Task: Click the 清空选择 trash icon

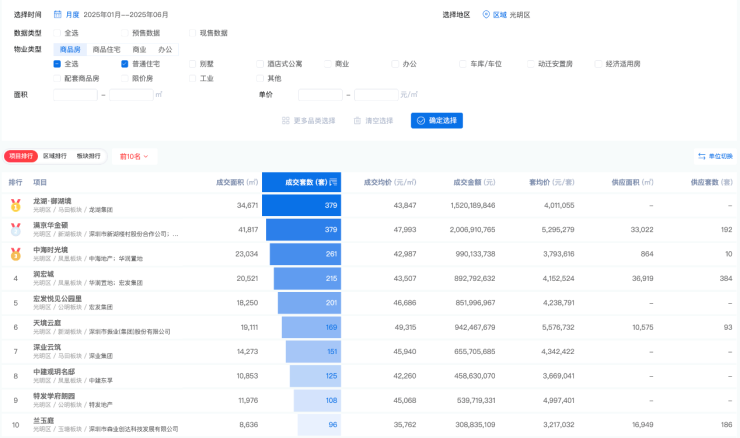Action: click(x=357, y=121)
